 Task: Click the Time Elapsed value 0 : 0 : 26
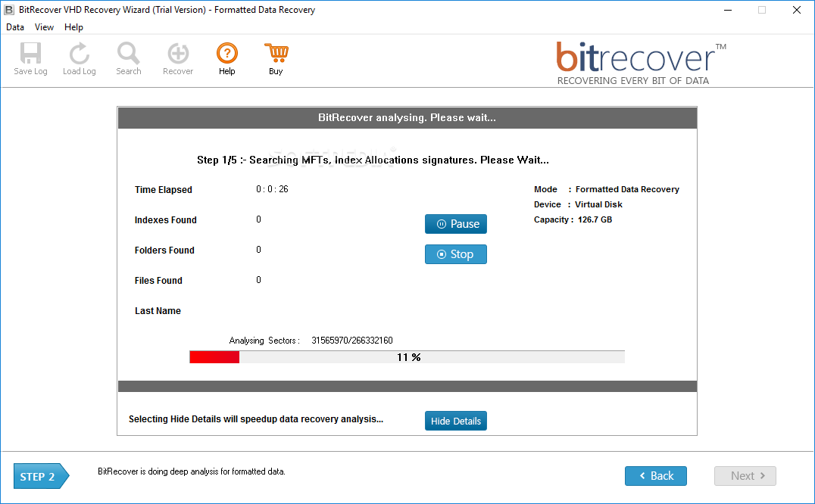272,189
